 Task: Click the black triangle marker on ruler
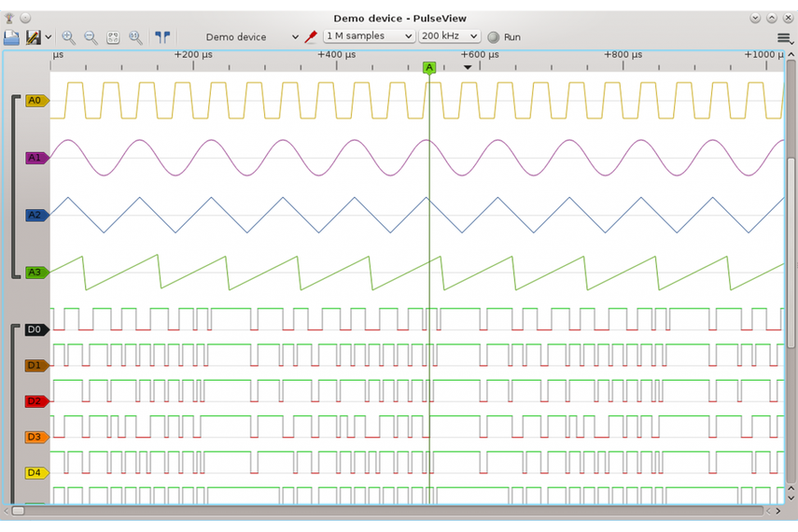(x=468, y=67)
